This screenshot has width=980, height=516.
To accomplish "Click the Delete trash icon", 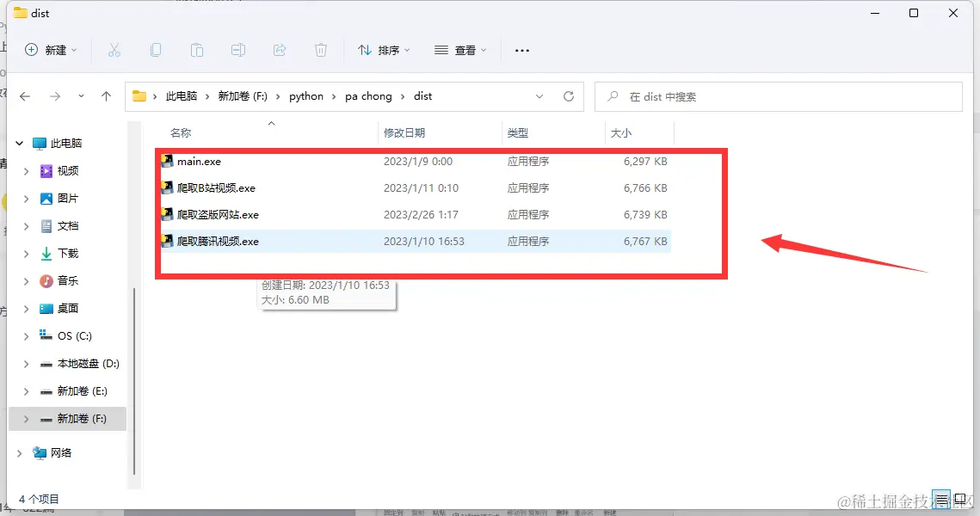I will click(321, 50).
